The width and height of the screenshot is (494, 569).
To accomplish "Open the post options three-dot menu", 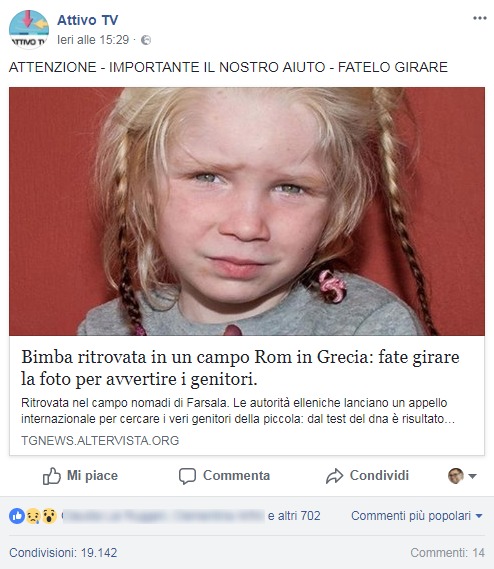I will pyautogui.click(x=479, y=18).
